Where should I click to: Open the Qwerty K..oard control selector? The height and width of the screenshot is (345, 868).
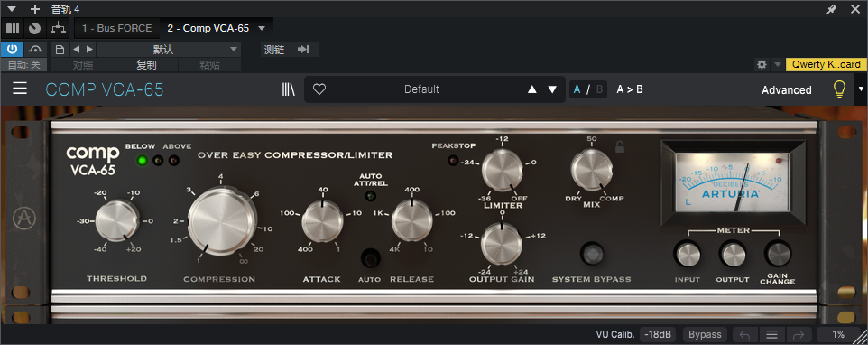(826, 64)
